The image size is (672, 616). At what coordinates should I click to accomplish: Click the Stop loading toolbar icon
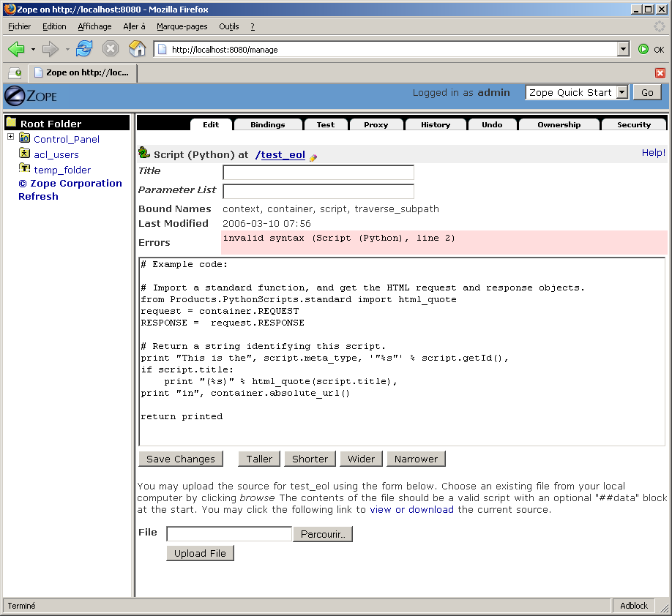[x=110, y=49]
